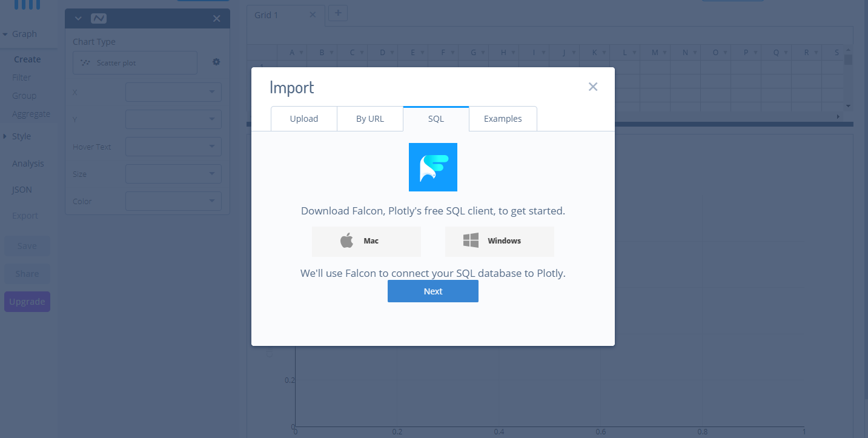Open chart settings gear icon
Image resolution: width=868 pixels, height=438 pixels.
[216, 62]
